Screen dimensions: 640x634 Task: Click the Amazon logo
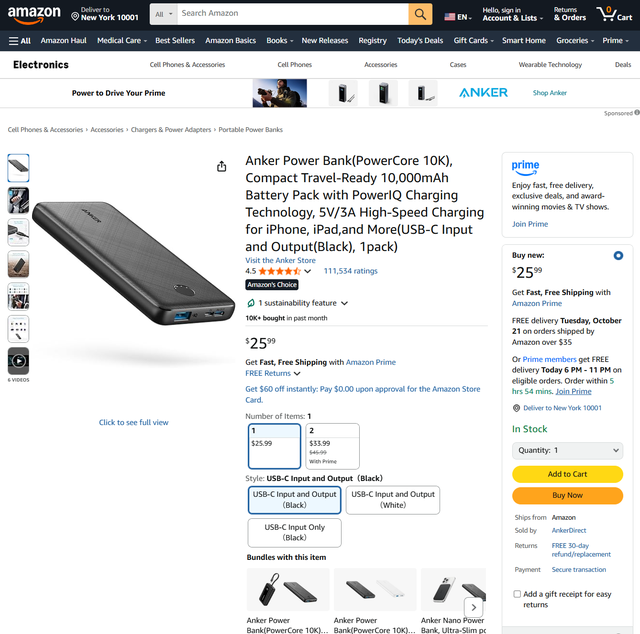click(34, 14)
